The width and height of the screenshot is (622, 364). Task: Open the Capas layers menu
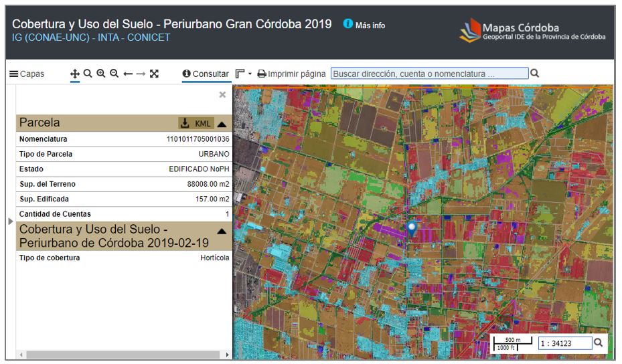(x=27, y=74)
